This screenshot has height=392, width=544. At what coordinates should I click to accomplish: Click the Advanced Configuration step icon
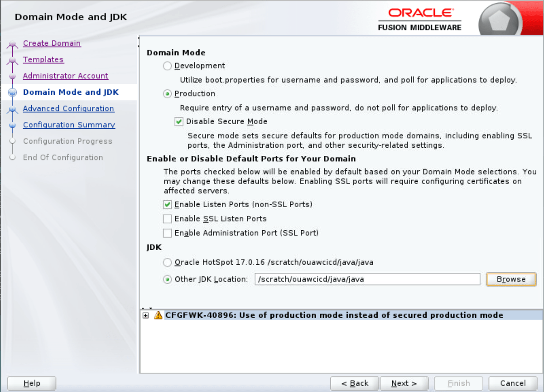pos(13,108)
